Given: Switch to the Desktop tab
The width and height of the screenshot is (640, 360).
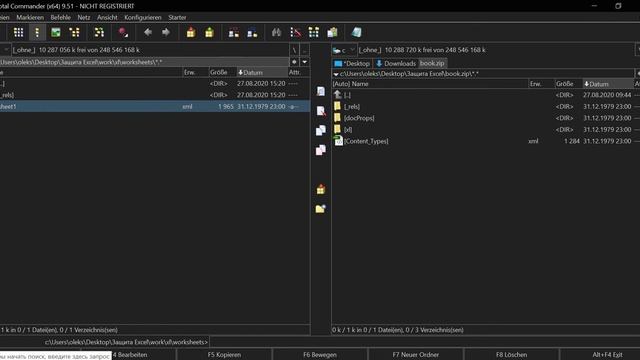Looking at the screenshot, I should pyautogui.click(x=352, y=63).
